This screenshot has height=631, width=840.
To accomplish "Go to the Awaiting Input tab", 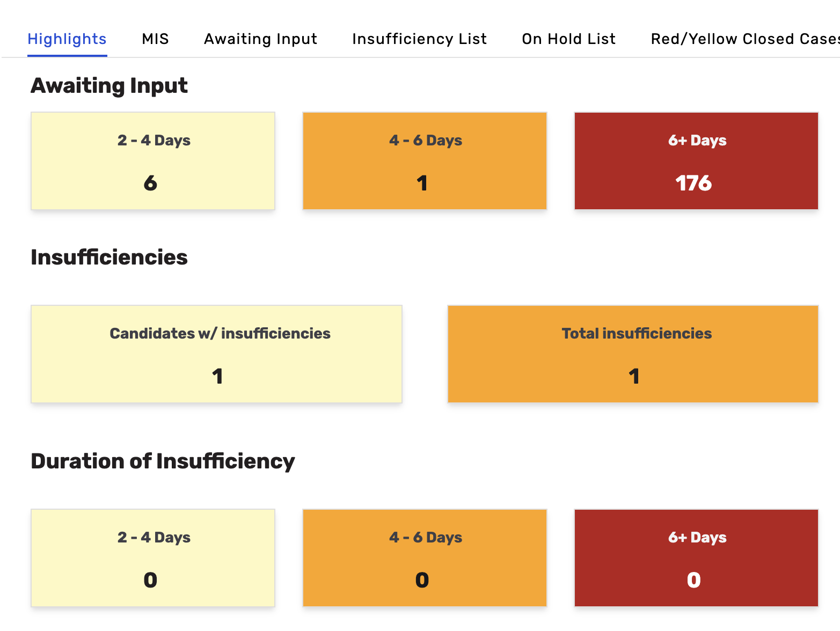I will (x=260, y=39).
